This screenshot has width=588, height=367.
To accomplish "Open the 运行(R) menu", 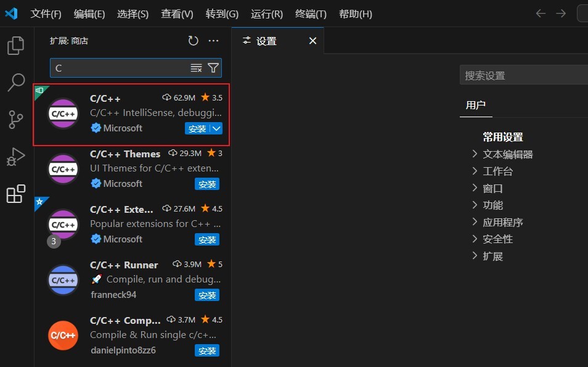I will coord(267,14).
